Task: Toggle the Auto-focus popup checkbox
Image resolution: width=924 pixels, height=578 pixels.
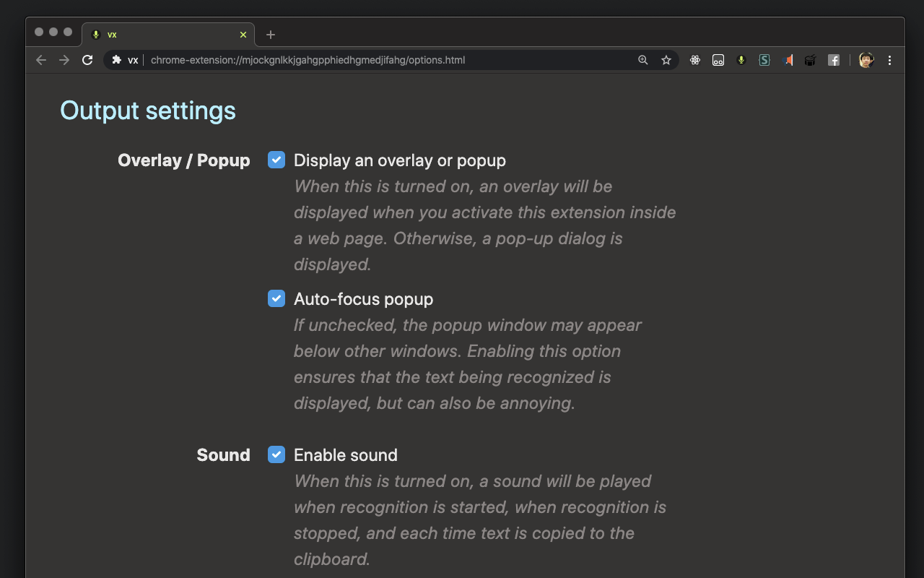Action: (276, 298)
